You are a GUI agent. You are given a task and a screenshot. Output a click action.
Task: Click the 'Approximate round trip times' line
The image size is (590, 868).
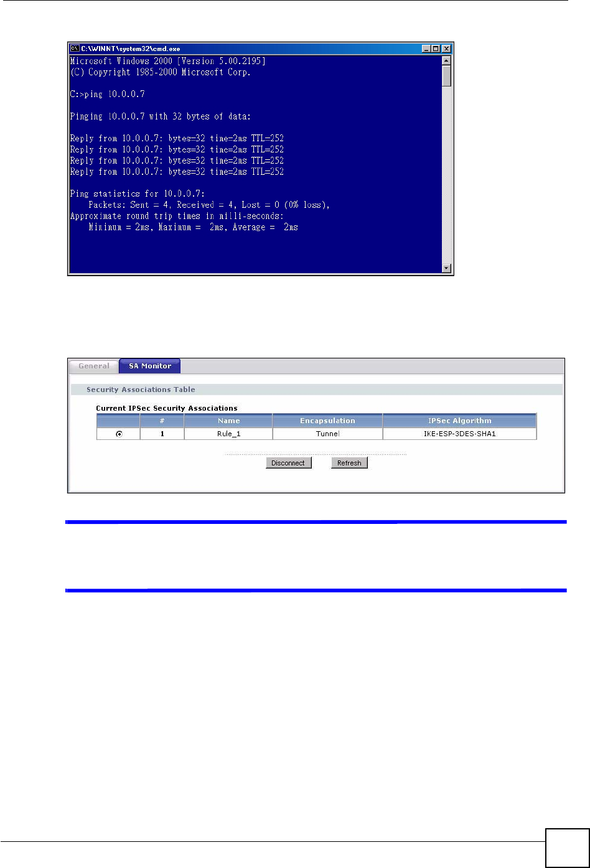pyautogui.click(x=177, y=216)
